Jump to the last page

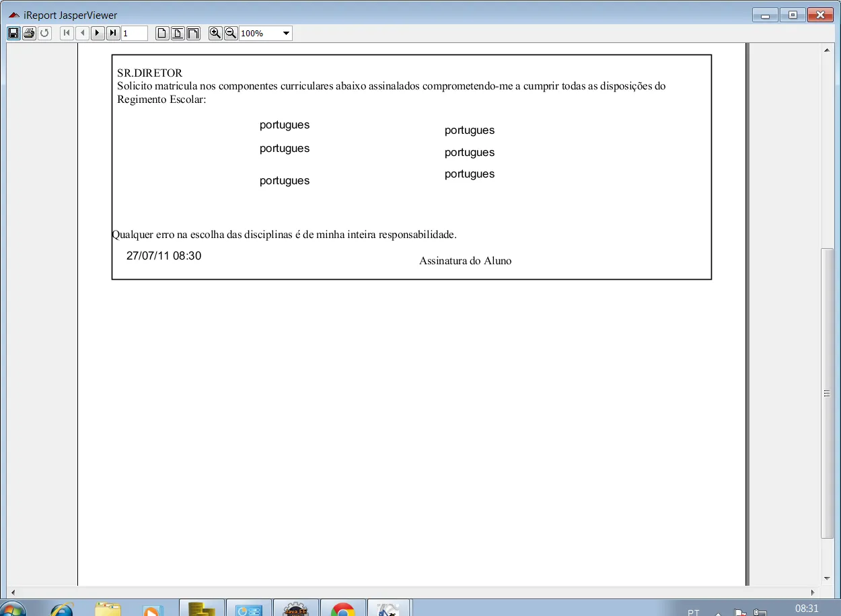113,33
